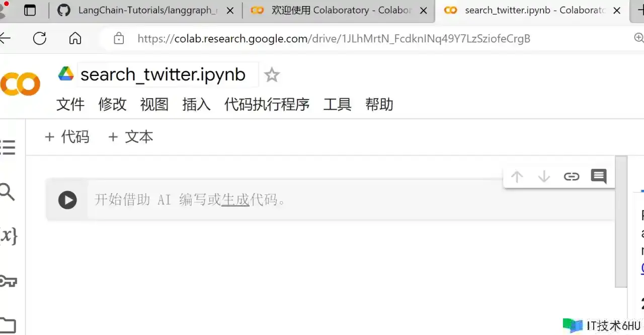Viewport: 644px width, 335px height.
Task: Open the table of contents sidebar icon
Action: coord(8,147)
